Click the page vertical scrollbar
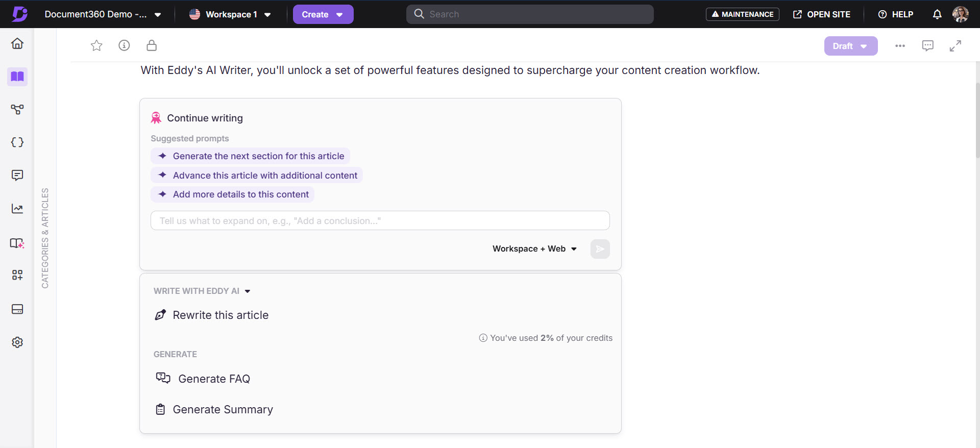The height and width of the screenshot is (448, 980). 977,120
